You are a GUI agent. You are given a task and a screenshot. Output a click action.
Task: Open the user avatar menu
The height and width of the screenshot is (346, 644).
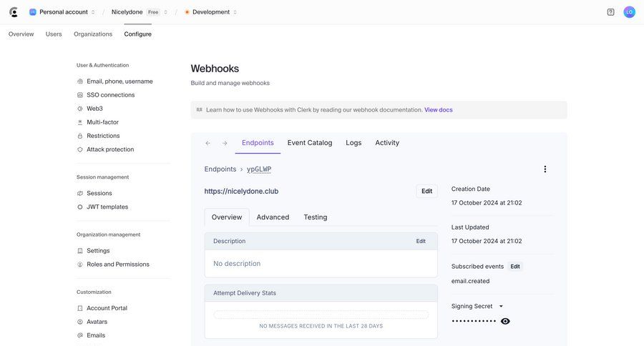point(629,12)
